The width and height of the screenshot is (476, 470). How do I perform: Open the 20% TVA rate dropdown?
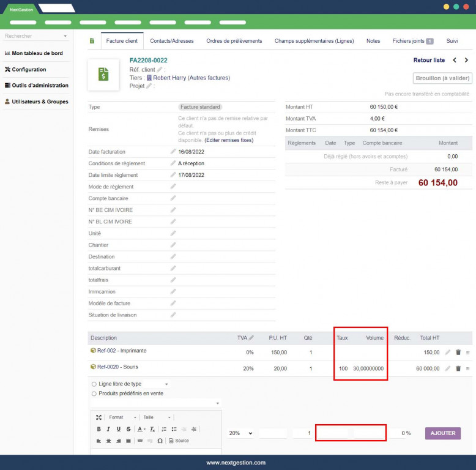pos(239,433)
